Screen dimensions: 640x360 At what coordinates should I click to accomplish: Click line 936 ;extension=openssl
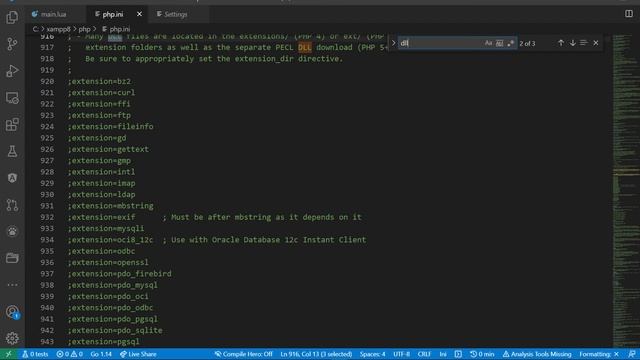pyautogui.click(x=108, y=262)
